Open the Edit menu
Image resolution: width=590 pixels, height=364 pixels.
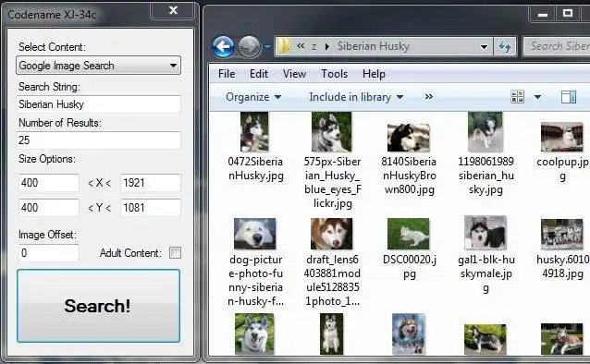tap(259, 74)
